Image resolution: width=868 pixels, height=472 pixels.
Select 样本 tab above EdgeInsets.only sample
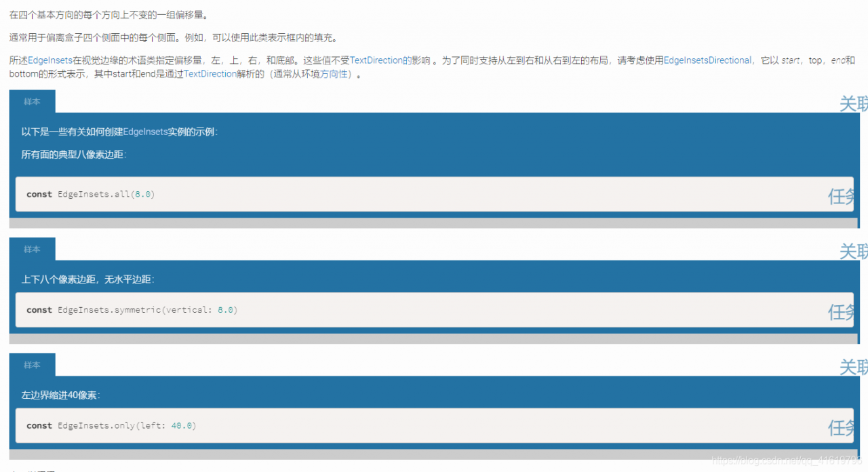pyautogui.click(x=32, y=365)
